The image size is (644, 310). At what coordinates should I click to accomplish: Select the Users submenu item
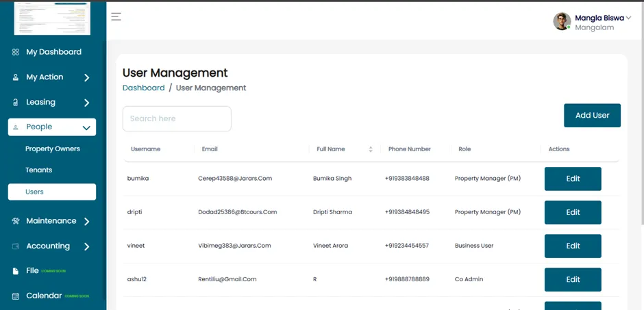[x=52, y=192]
